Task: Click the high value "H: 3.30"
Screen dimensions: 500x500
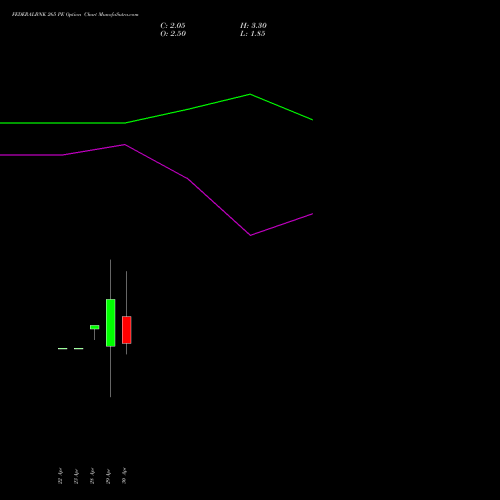Action: (x=253, y=26)
